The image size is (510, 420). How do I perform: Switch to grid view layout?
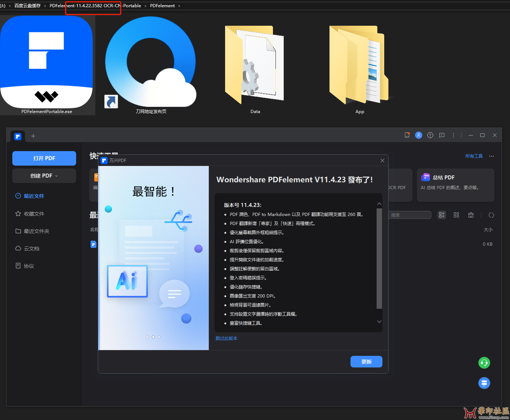456,215
